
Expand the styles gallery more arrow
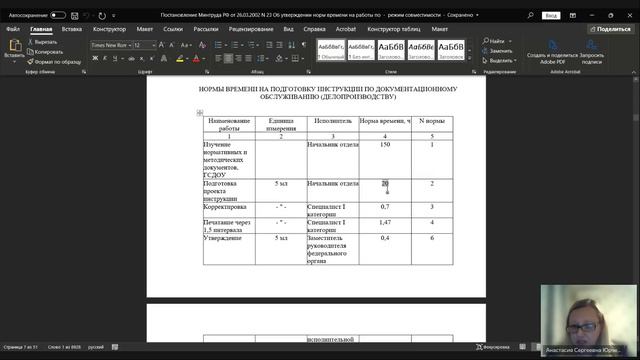click(469, 58)
